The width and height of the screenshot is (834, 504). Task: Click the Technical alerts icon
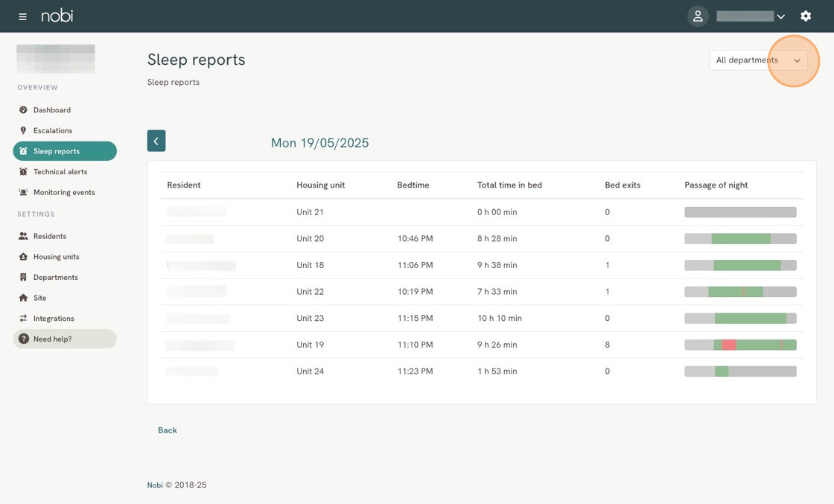click(23, 172)
